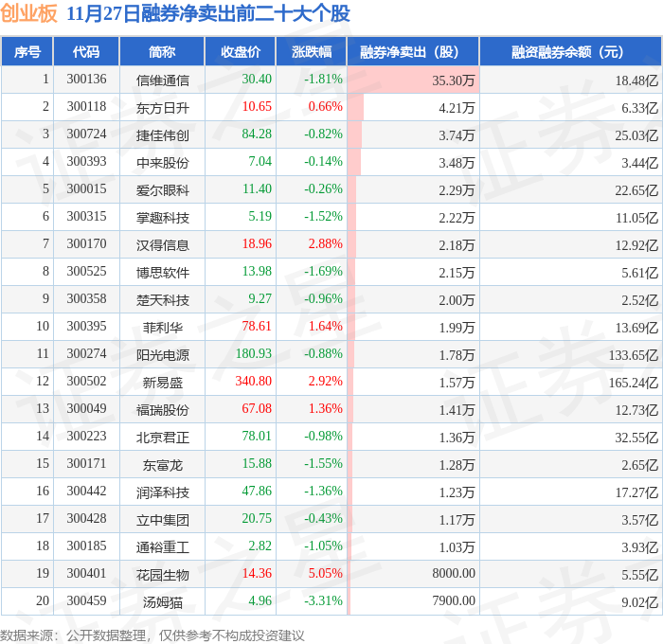Click stock code 300428
This screenshot has height=644, width=663.
coord(86,519)
